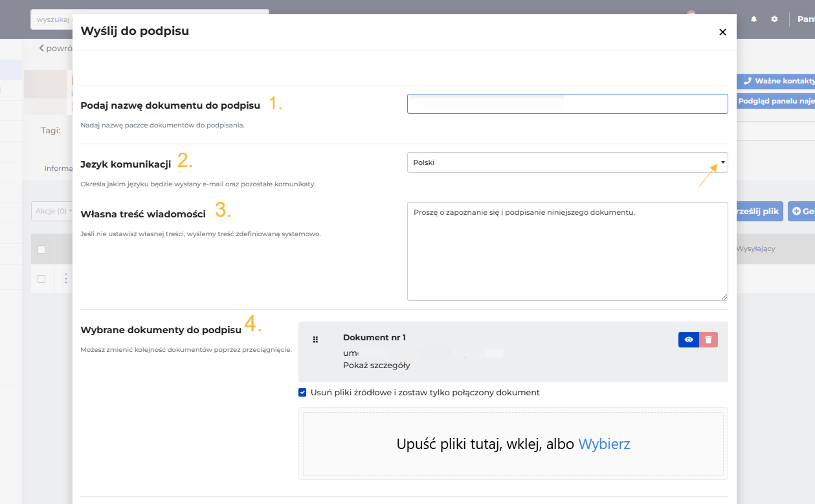Image resolution: width=815 pixels, height=504 pixels.
Task: Open the Akcje (0) dropdown
Action: (x=52, y=211)
